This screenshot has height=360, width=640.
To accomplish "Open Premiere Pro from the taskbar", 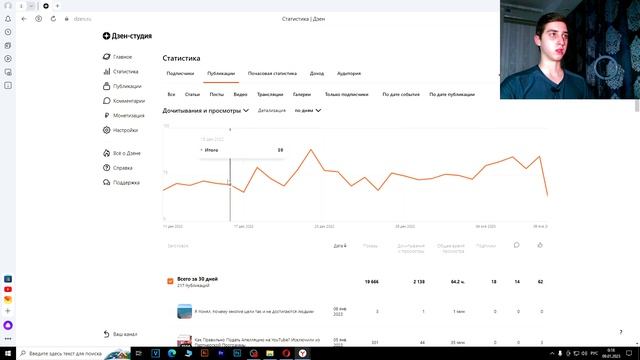I will click(x=221, y=353).
